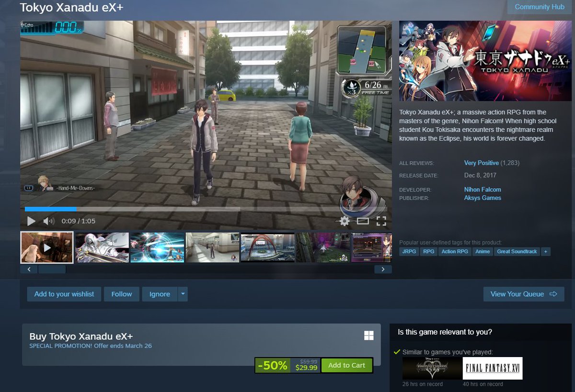Open publisher Aksys Games link
Screen dimensions: 575x392
[483, 198]
